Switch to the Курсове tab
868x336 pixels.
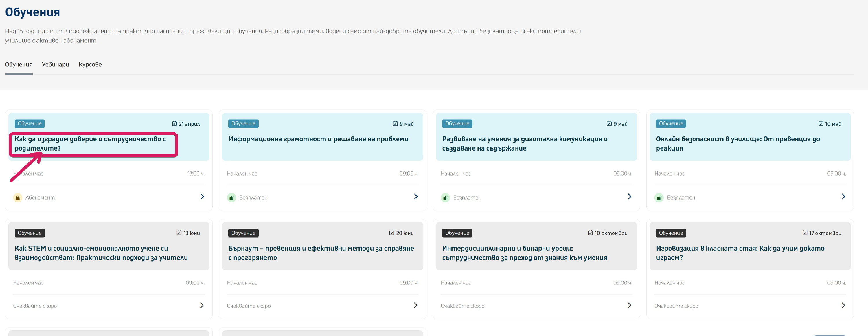[x=90, y=64]
